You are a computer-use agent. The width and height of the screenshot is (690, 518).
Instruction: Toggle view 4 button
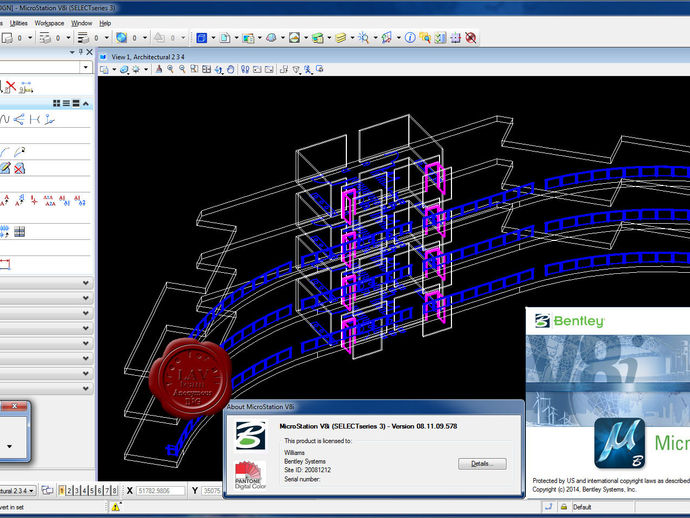[84, 490]
